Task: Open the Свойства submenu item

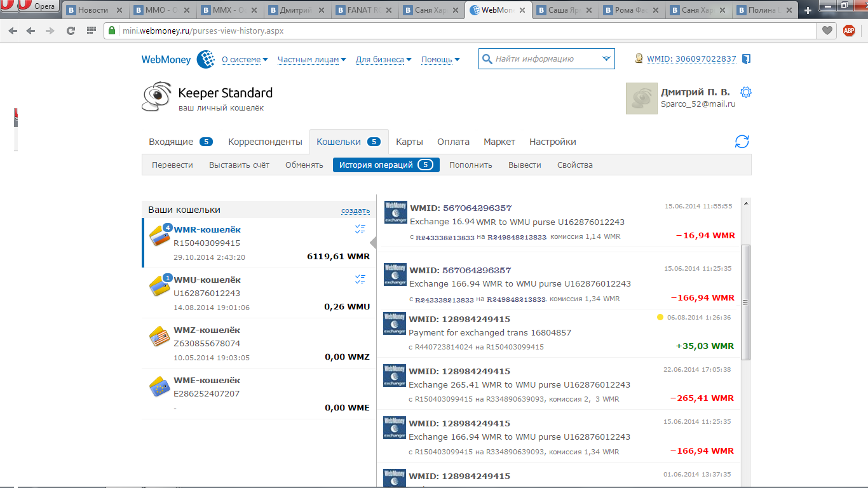Action: (575, 165)
